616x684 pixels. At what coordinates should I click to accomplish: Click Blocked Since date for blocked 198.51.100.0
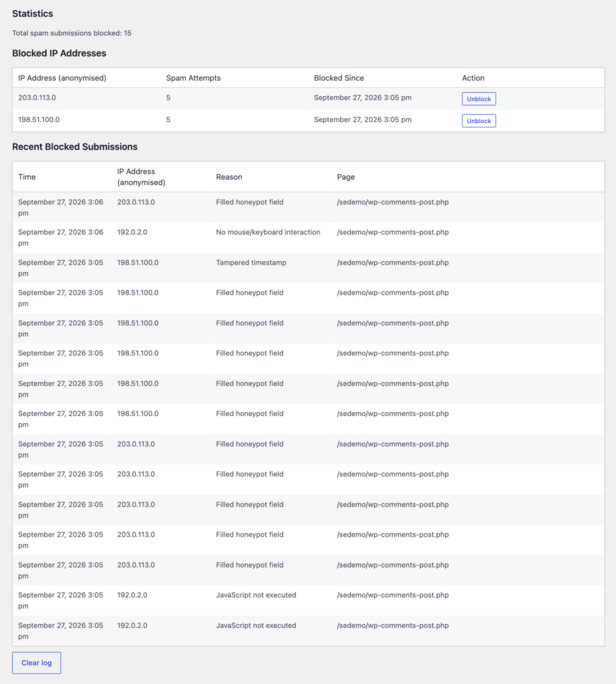pos(363,120)
